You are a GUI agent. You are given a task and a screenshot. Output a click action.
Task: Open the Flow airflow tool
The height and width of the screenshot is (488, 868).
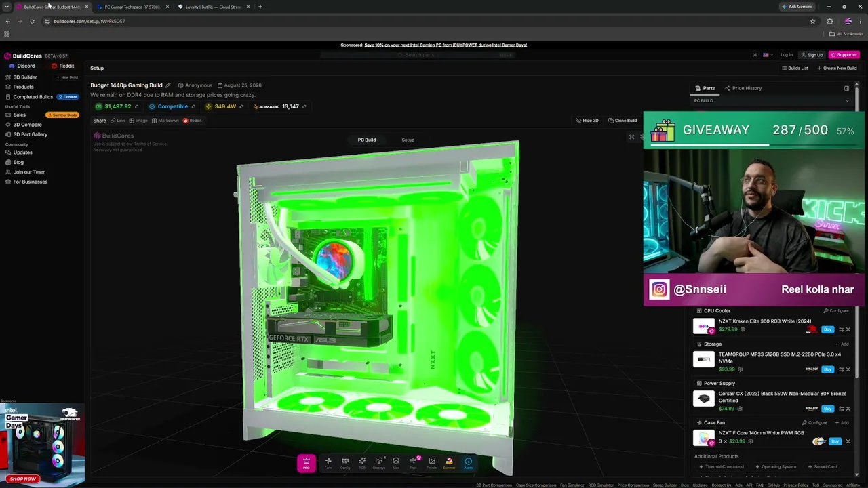coord(413,463)
